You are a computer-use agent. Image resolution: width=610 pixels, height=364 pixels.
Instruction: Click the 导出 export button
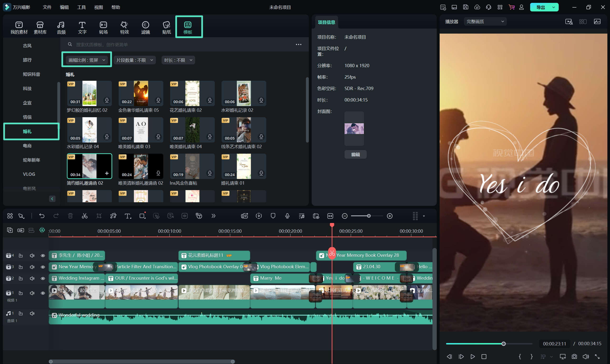click(x=541, y=7)
